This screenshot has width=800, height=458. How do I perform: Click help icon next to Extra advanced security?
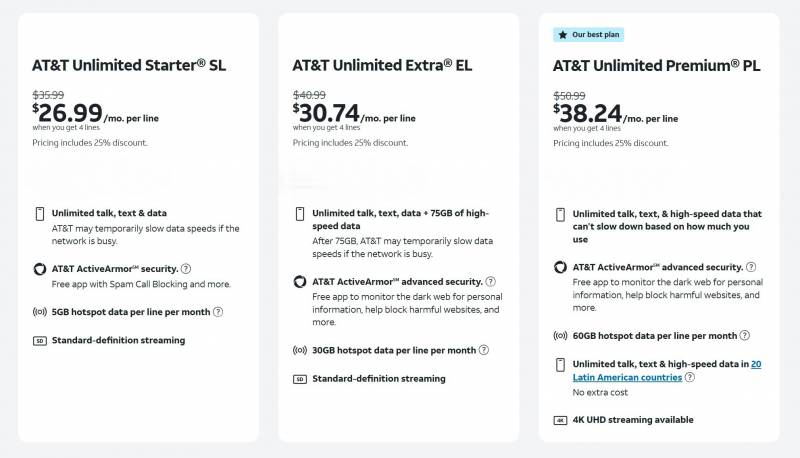pos(491,282)
